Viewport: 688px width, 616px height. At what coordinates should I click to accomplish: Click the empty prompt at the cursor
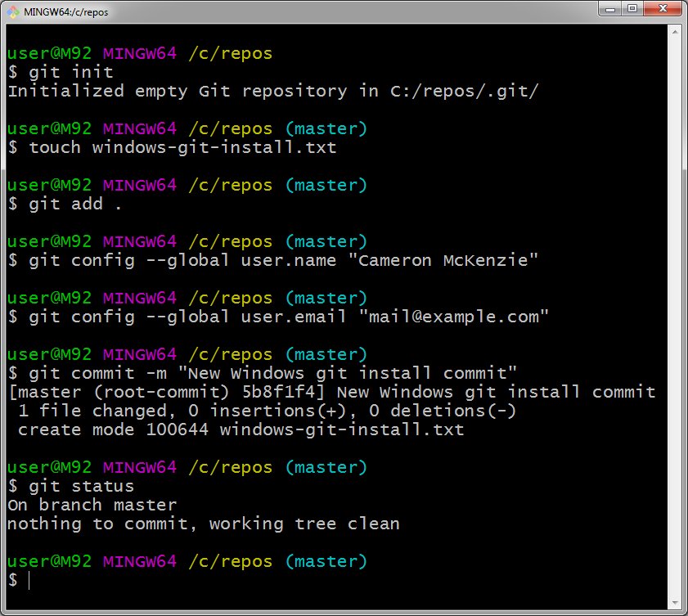tap(29, 580)
